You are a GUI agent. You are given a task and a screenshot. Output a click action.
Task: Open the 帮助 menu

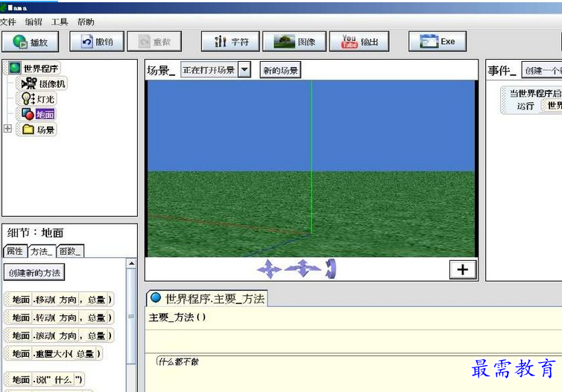(86, 22)
